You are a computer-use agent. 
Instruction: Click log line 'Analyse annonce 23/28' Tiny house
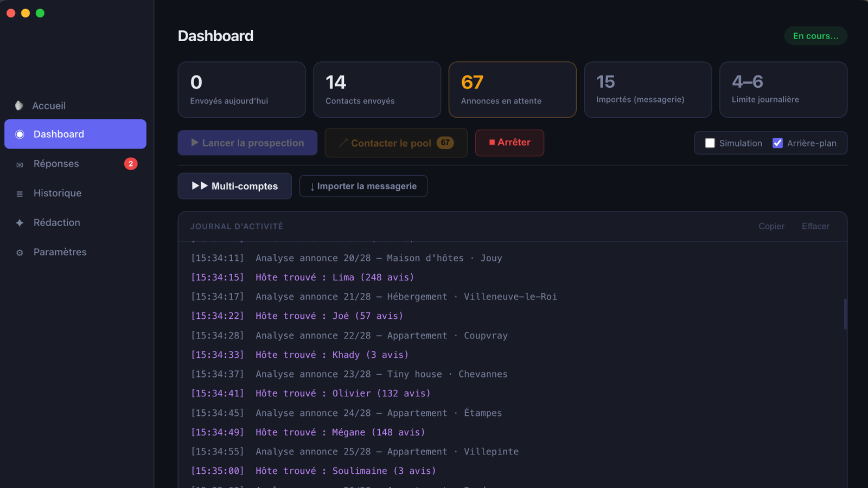tap(349, 374)
